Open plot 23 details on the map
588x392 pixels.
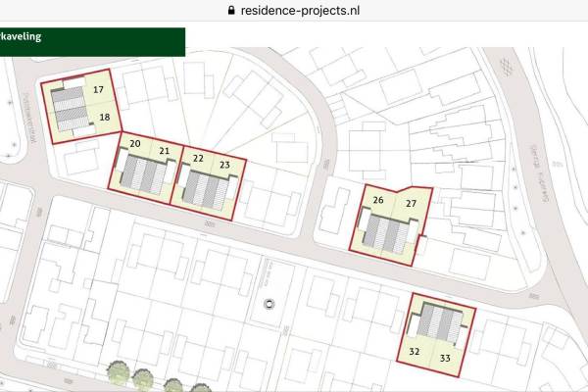coord(225,164)
